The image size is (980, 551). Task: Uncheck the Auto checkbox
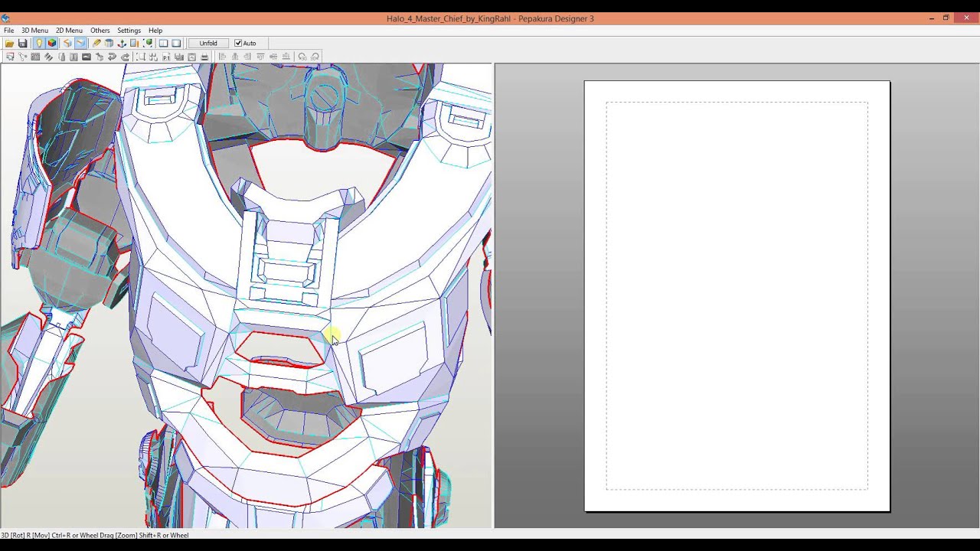click(x=238, y=43)
